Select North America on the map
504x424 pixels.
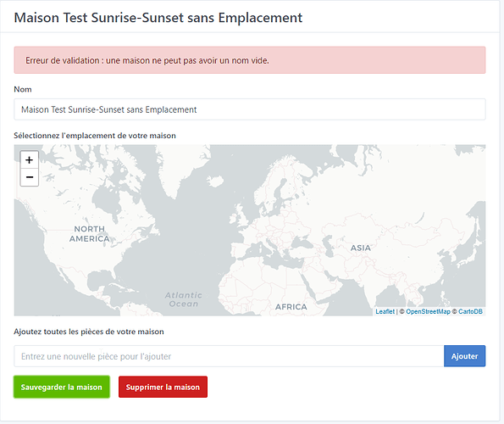[89, 234]
